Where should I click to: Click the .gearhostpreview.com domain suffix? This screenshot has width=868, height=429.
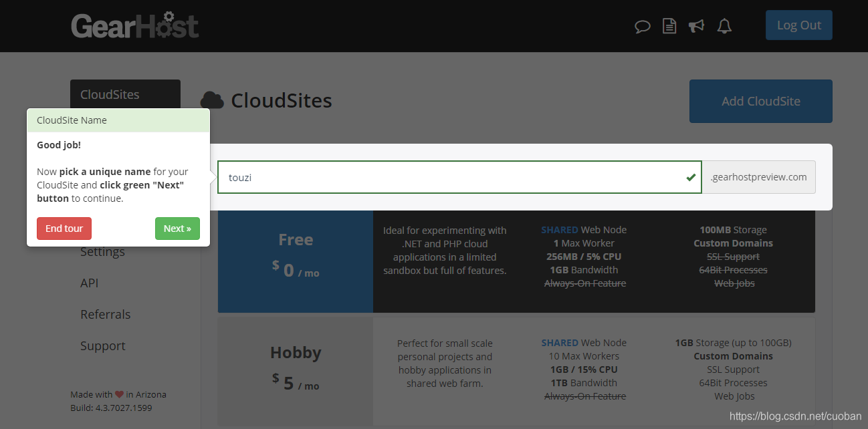(758, 177)
